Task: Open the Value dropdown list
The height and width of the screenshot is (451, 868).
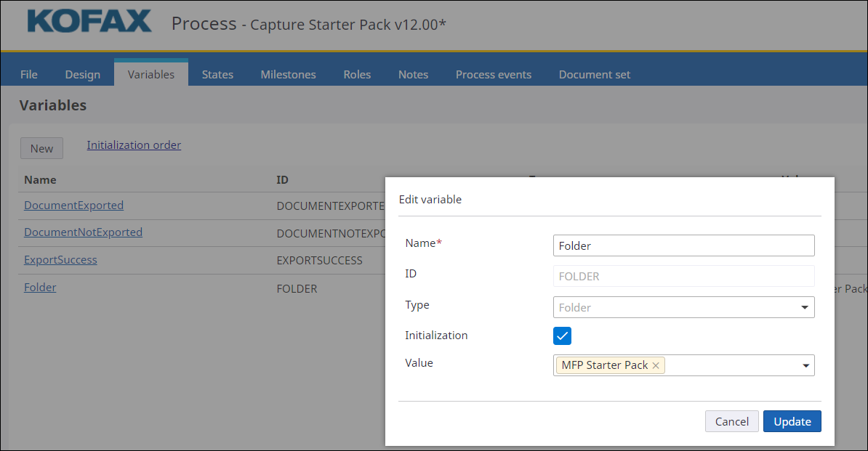Action: click(805, 366)
